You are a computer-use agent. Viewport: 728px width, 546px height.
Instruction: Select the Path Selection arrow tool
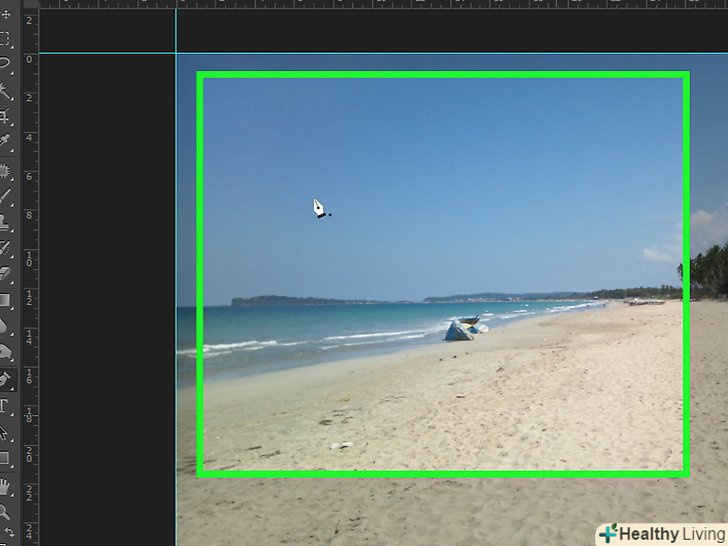(x=4, y=433)
